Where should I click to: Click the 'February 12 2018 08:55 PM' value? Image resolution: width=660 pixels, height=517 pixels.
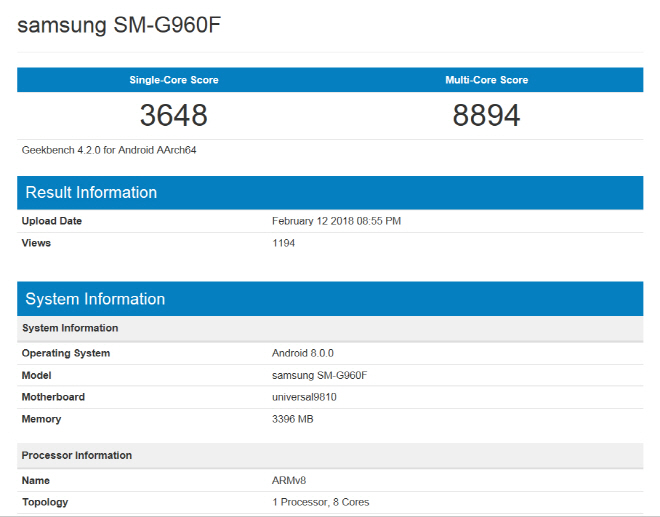coord(336,221)
